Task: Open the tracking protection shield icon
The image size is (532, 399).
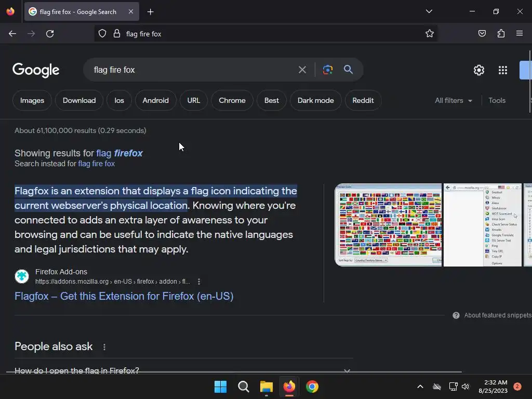Action: click(102, 34)
